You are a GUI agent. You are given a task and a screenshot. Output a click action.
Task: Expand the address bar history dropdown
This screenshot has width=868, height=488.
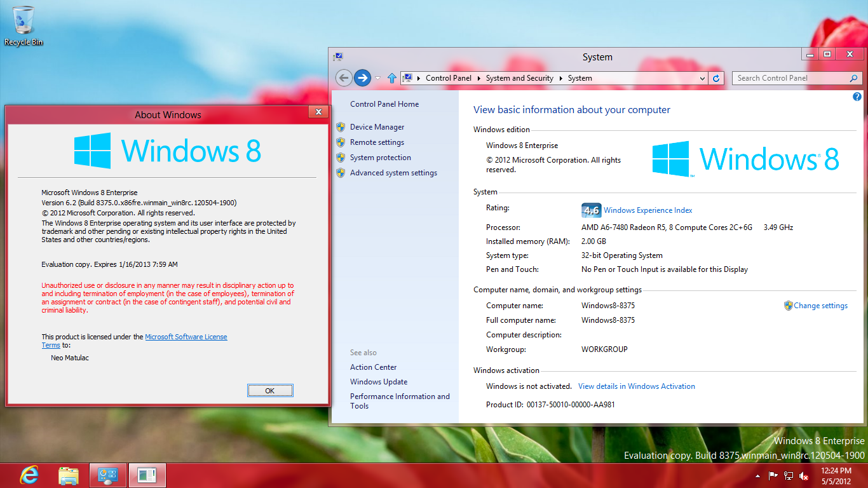pyautogui.click(x=702, y=78)
